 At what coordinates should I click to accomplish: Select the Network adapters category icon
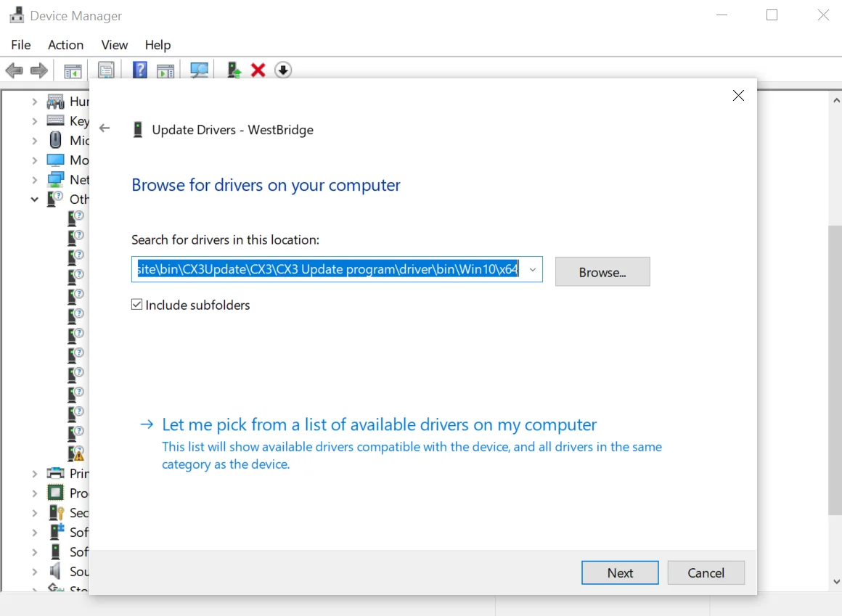[55, 179]
